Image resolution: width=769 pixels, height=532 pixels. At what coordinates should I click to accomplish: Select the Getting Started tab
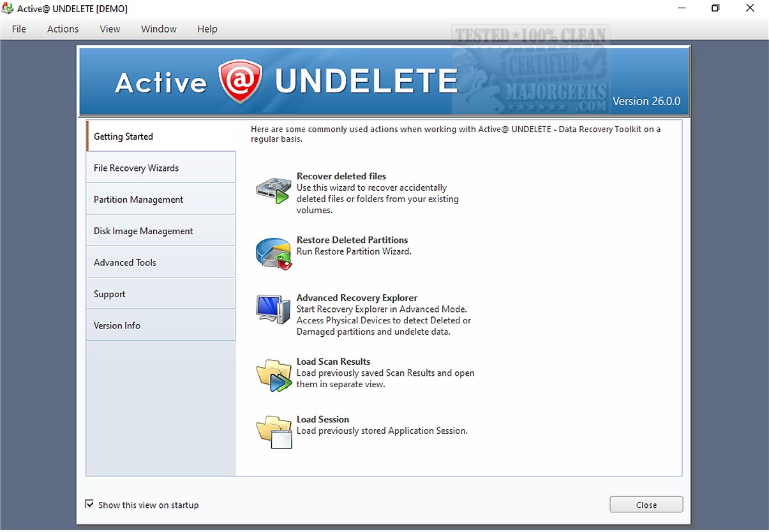[161, 136]
